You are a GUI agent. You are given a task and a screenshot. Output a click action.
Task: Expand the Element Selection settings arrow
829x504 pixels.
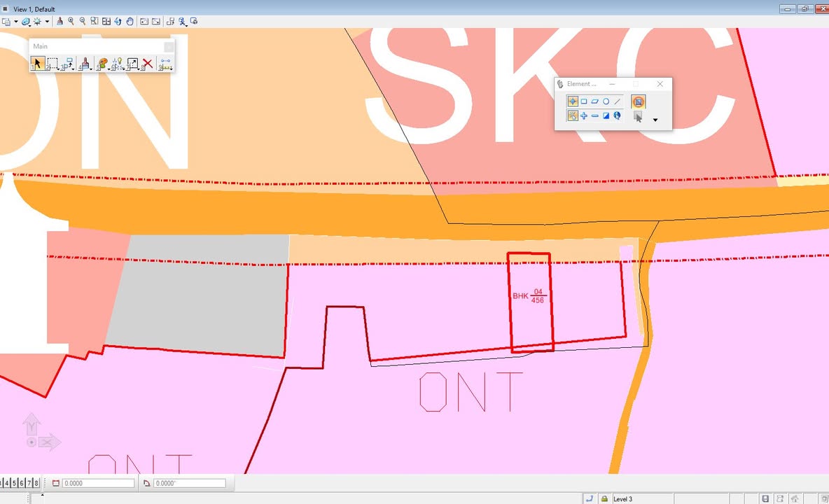tap(655, 120)
